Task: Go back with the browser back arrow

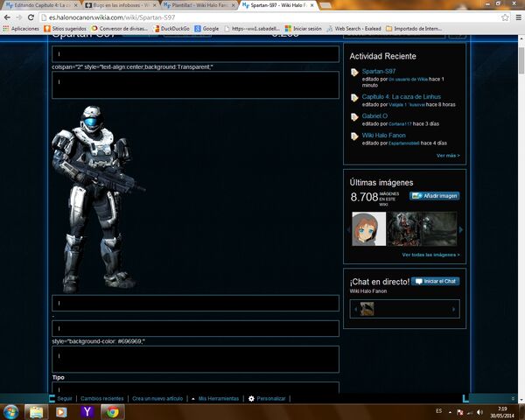Action: [x=7, y=17]
